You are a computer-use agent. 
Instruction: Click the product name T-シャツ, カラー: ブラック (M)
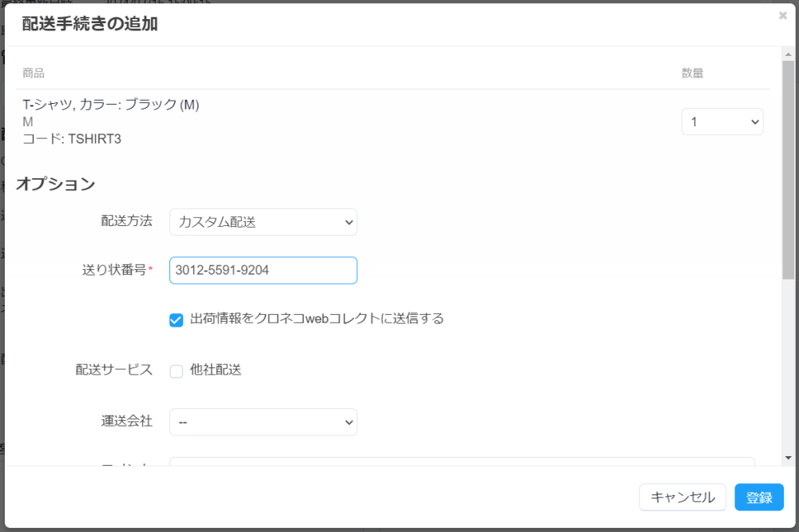(110, 105)
